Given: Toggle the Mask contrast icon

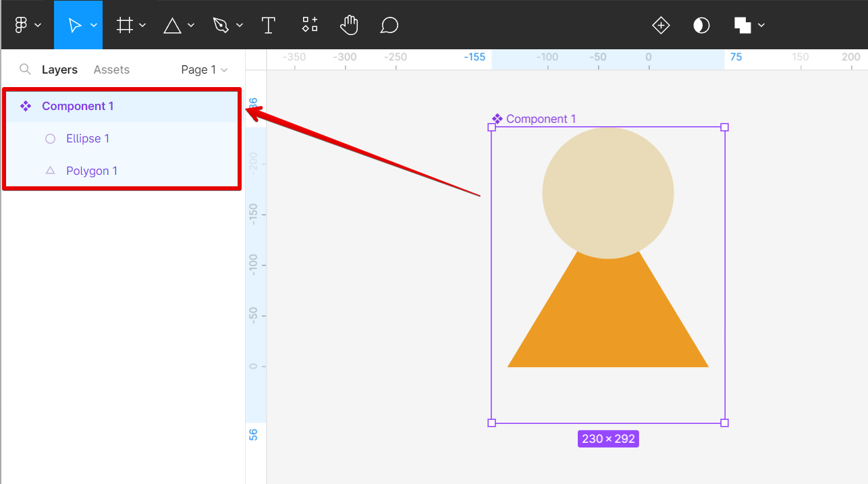Looking at the screenshot, I should (x=702, y=26).
